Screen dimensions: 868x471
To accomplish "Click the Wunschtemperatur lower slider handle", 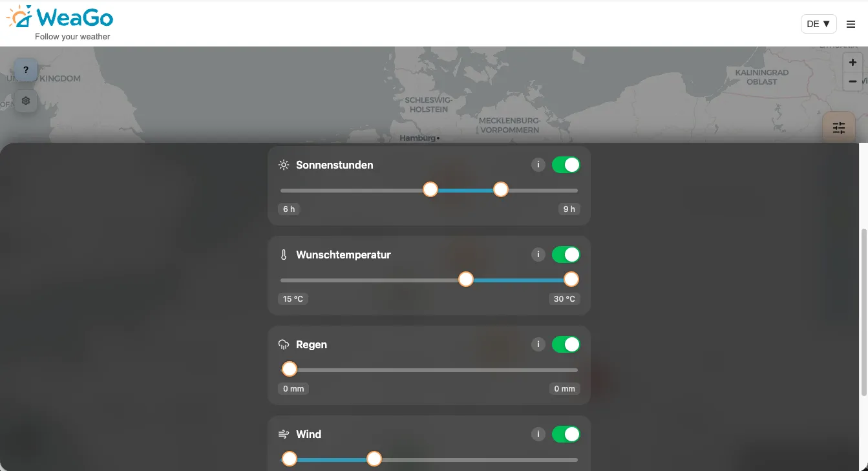I will pyautogui.click(x=466, y=280).
